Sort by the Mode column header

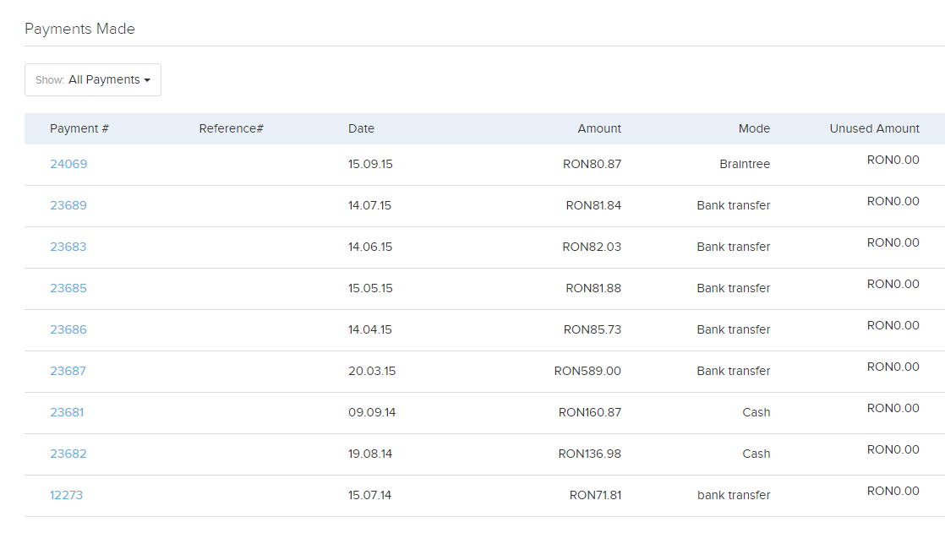coord(754,128)
